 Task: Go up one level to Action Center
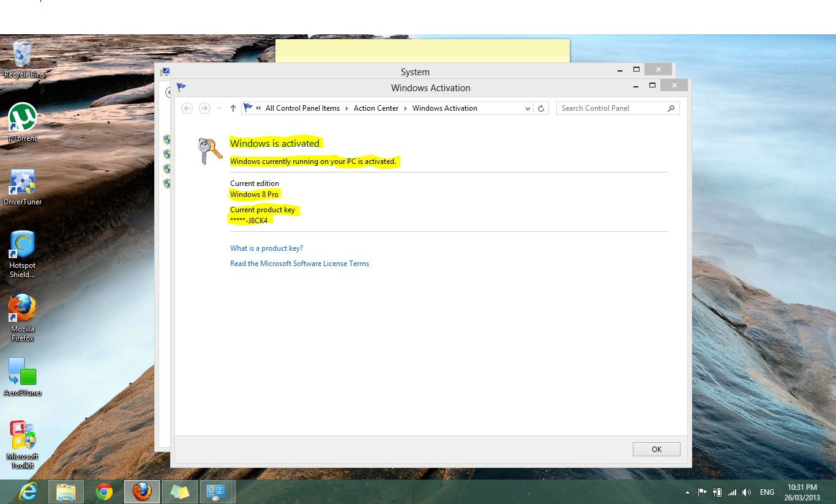pos(233,108)
